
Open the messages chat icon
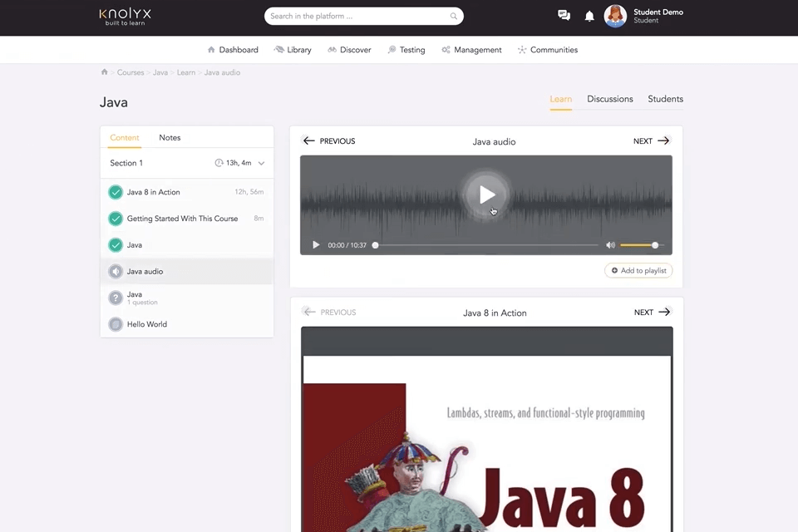tap(564, 16)
